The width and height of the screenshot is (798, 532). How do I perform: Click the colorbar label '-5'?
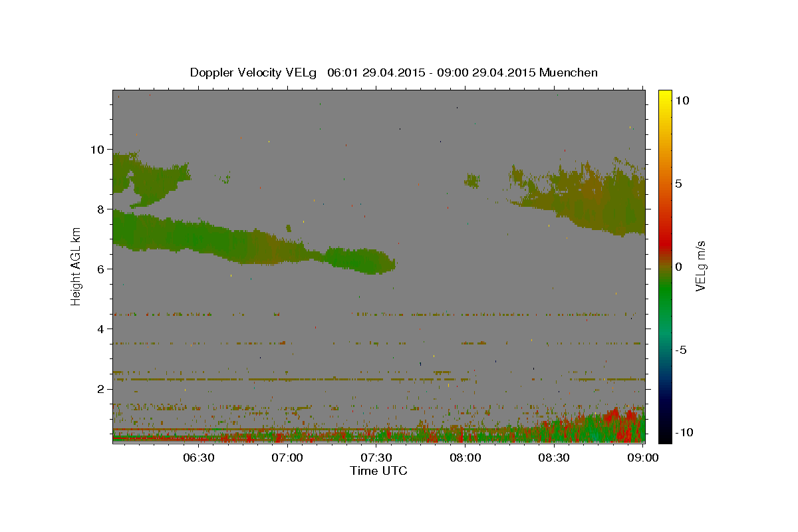click(x=680, y=349)
